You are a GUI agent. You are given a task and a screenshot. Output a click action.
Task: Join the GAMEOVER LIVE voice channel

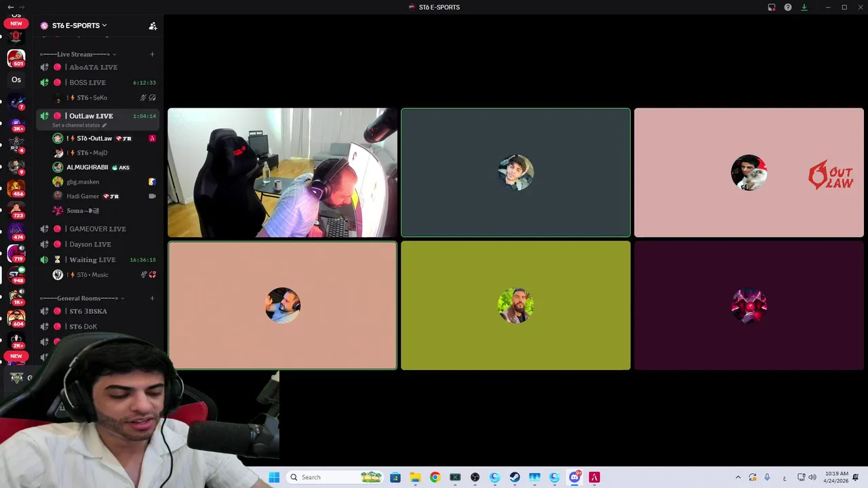pyautogui.click(x=98, y=229)
